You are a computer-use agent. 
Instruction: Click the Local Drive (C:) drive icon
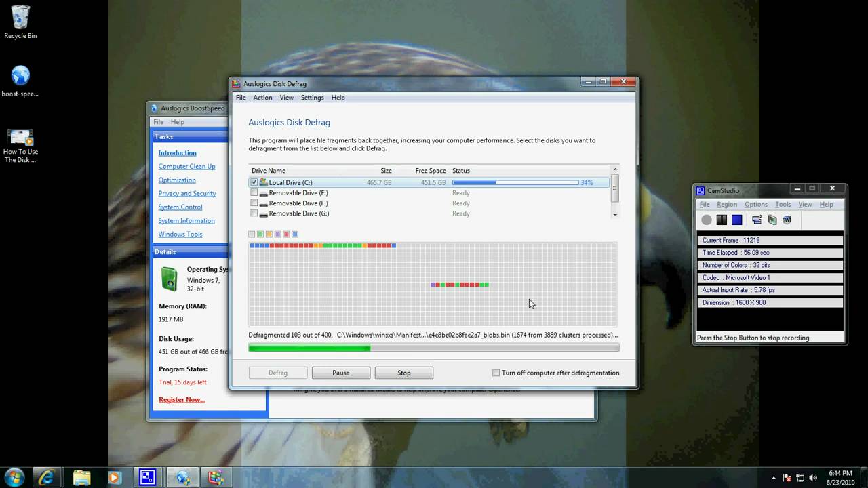point(263,182)
